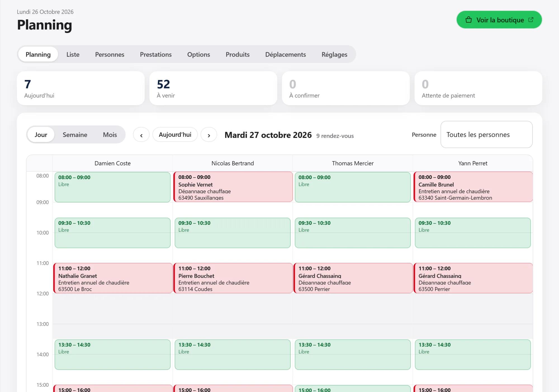Screen dimensions: 559x392
Task: Open the 7 Aujourd'hui stat card
Action: point(81,88)
